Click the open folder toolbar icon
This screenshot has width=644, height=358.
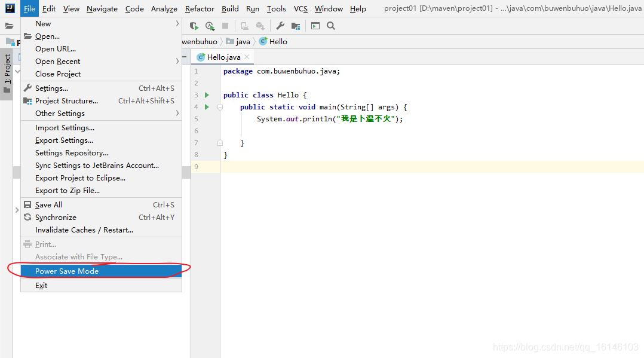[x=9, y=26]
